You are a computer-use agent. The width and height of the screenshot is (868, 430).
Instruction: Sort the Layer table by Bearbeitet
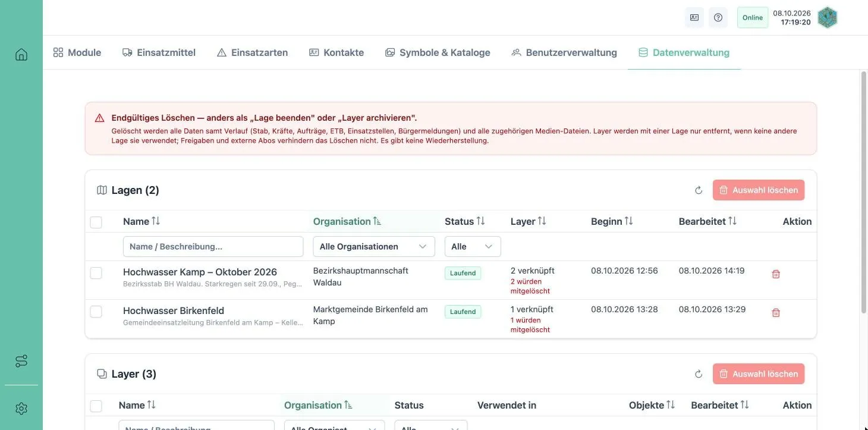click(x=720, y=405)
